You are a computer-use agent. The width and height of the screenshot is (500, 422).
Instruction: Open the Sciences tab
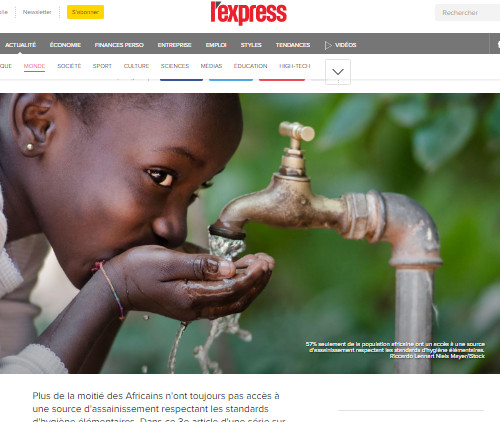coord(175,66)
